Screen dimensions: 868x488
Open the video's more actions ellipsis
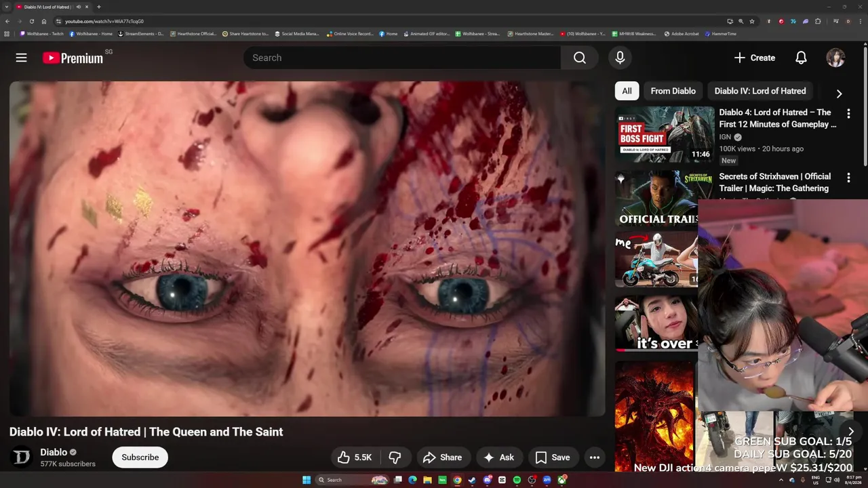[595, 457]
